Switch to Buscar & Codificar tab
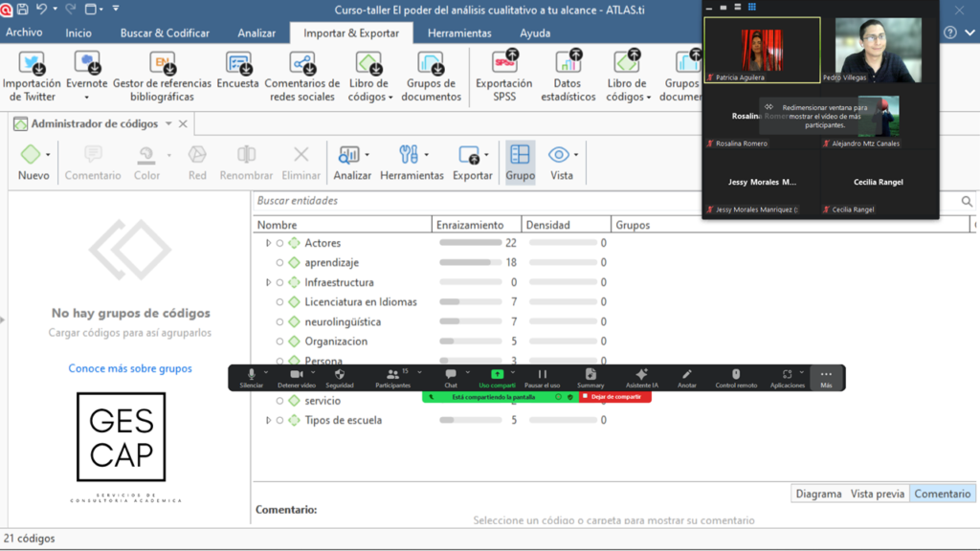The image size is (980, 551). 165,33
